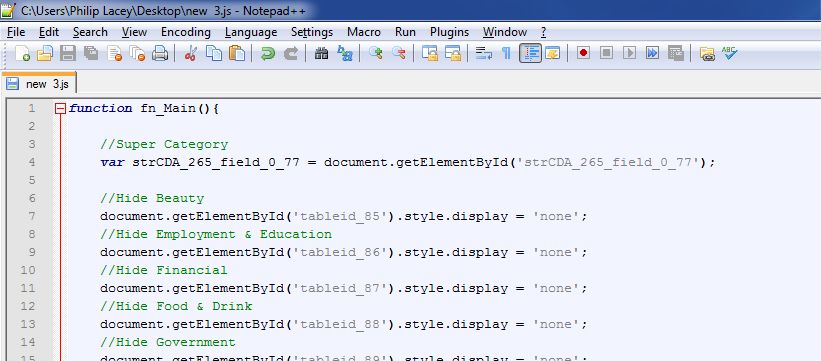Click the ABC spell check icon
The height and width of the screenshot is (361, 821).
(x=729, y=53)
